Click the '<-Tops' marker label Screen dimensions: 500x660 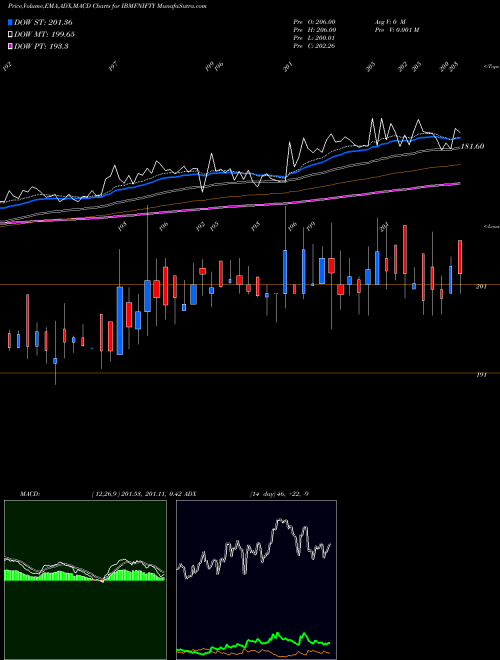point(491,67)
